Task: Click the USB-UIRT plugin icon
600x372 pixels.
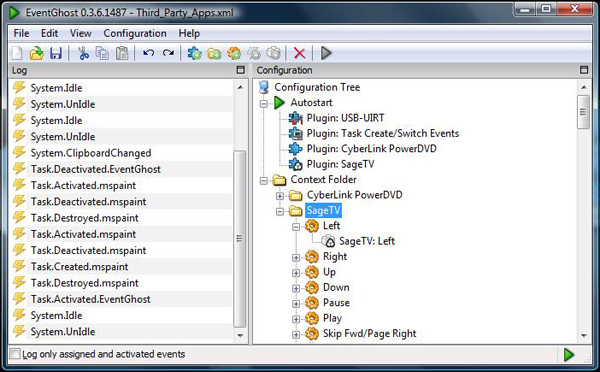Action: pyautogui.click(x=295, y=118)
